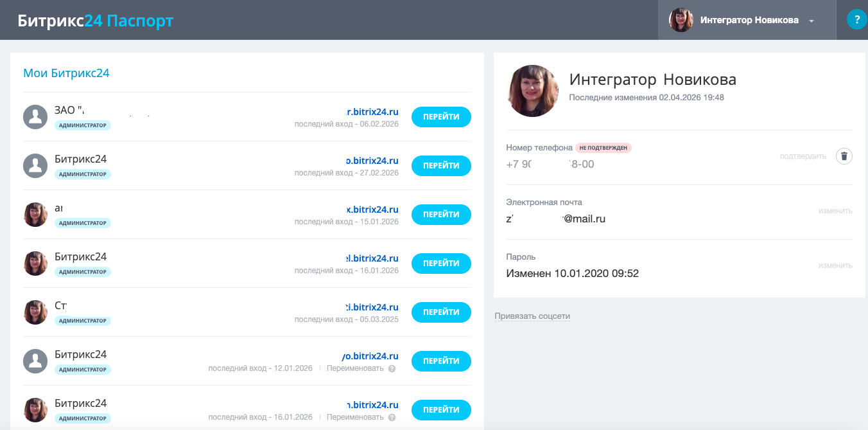
Task: Click ПЕРЕЙТИ in bottom Битрикс24 row
Action: pos(441,410)
